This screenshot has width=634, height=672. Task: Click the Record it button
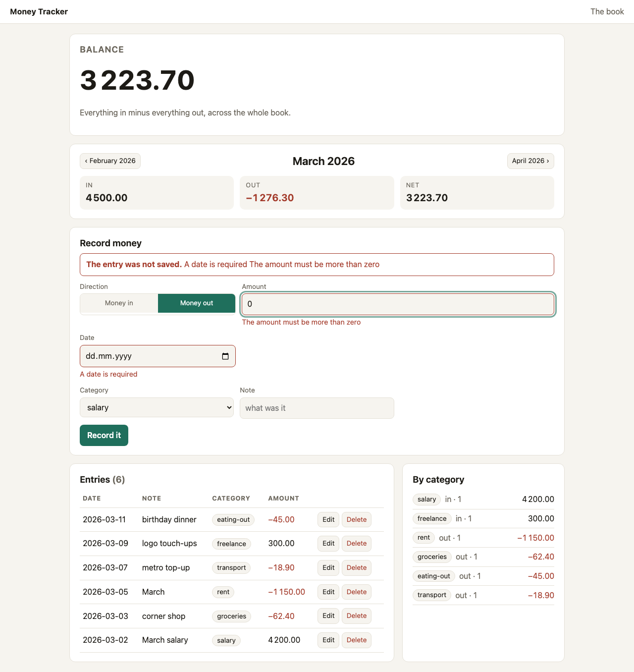coord(104,435)
